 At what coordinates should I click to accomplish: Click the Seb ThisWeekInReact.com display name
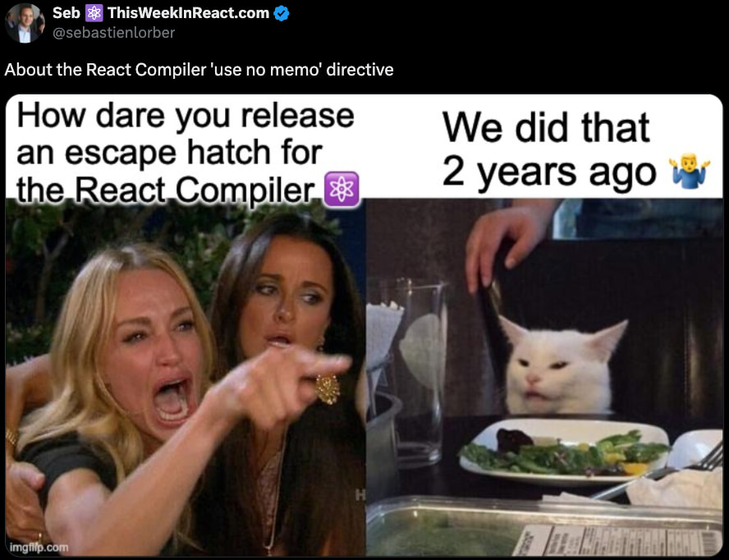[161, 13]
